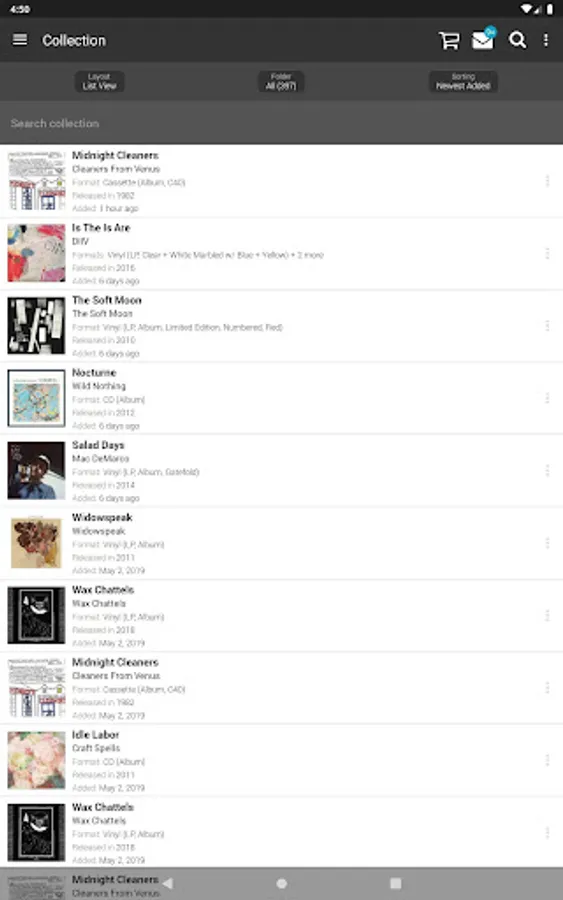Viewport: 563px width, 900px height.
Task: Open the Sorting Newest Added dropdown
Action: (x=463, y=82)
